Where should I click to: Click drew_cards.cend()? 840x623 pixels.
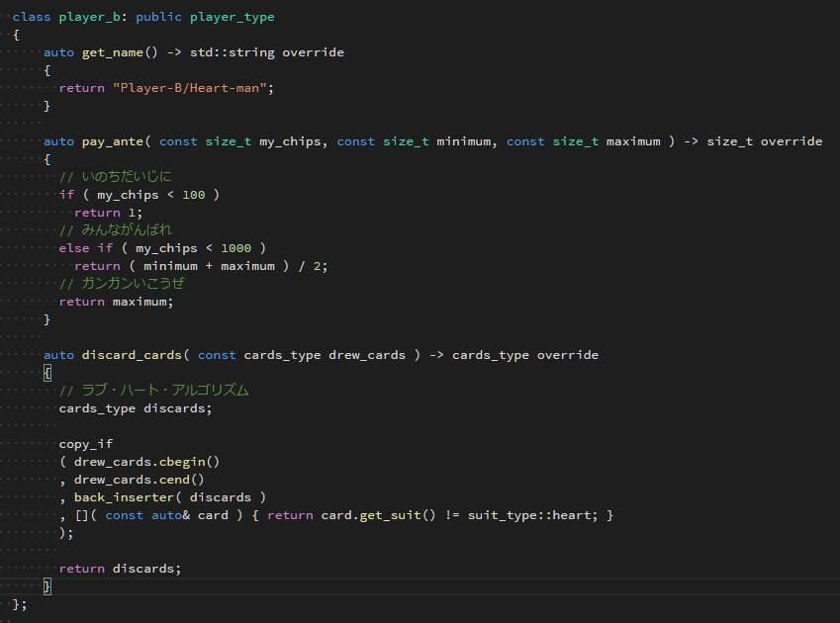pos(140,480)
